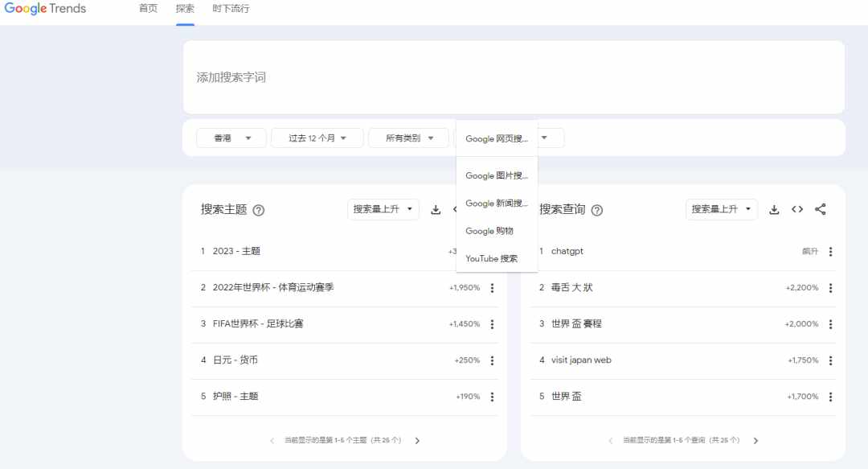Share the 搜索查询 card
This screenshot has width=868, height=469.
[821, 209]
